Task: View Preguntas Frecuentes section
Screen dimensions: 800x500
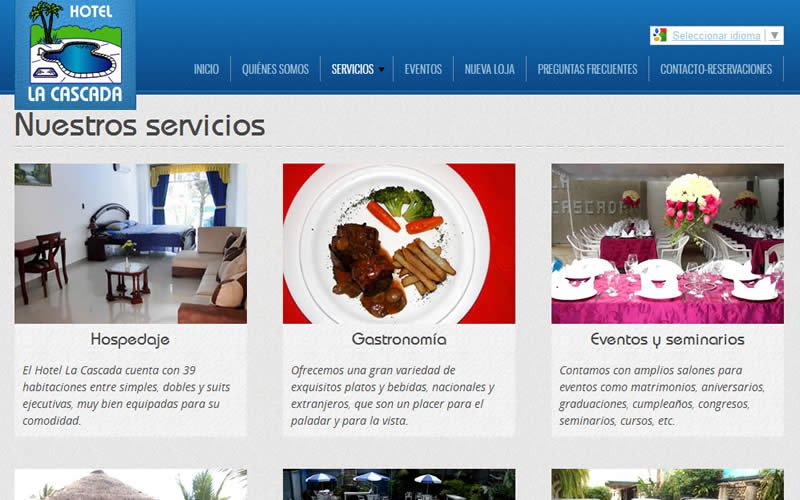Action: (x=587, y=69)
